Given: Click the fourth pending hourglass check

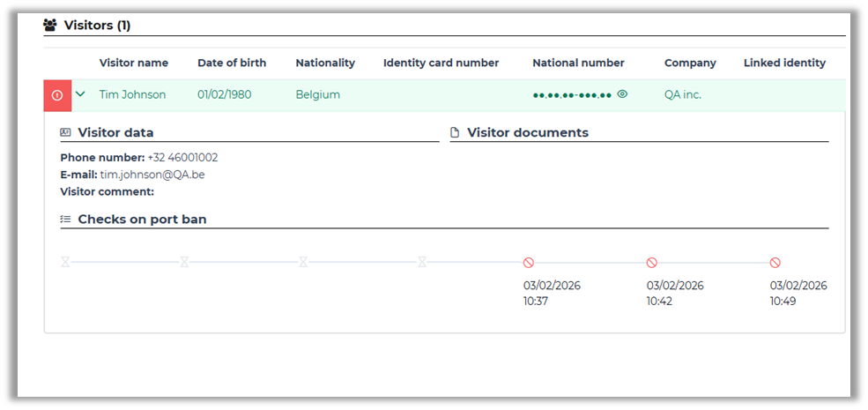Looking at the screenshot, I should pos(422,262).
